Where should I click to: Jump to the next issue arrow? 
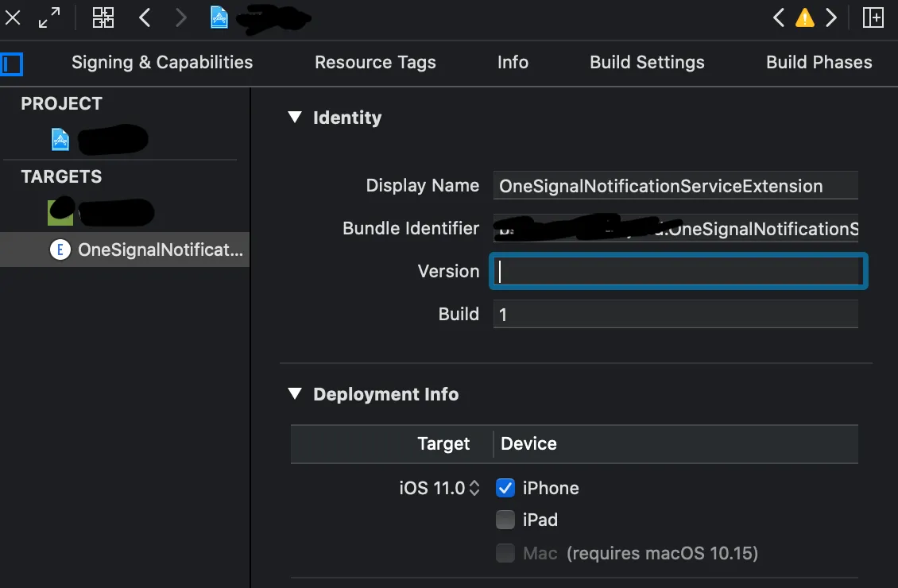[831, 17]
